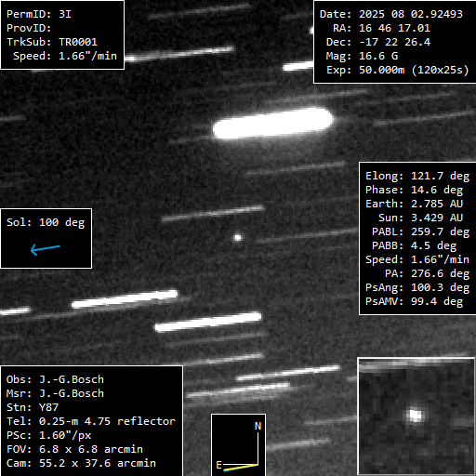The image size is (476, 476).
Task: Click the 'Mag: 16.6 G' entry
Action: coord(362,56)
